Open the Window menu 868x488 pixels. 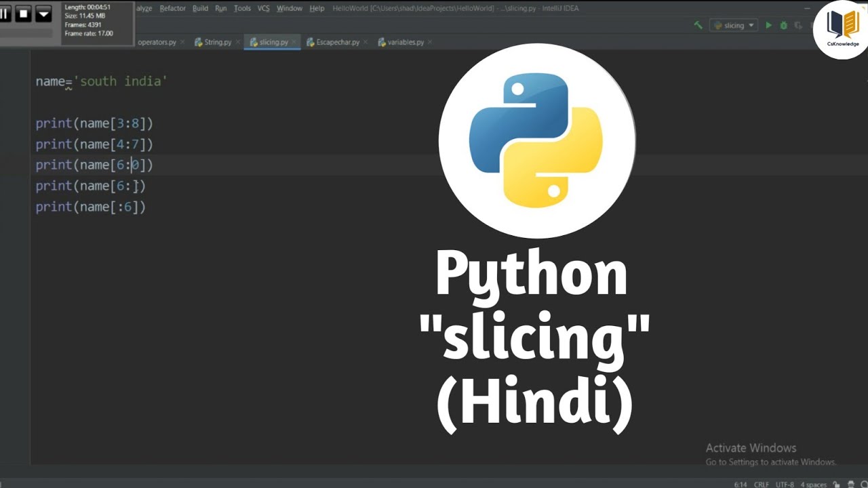coord(290,8)
